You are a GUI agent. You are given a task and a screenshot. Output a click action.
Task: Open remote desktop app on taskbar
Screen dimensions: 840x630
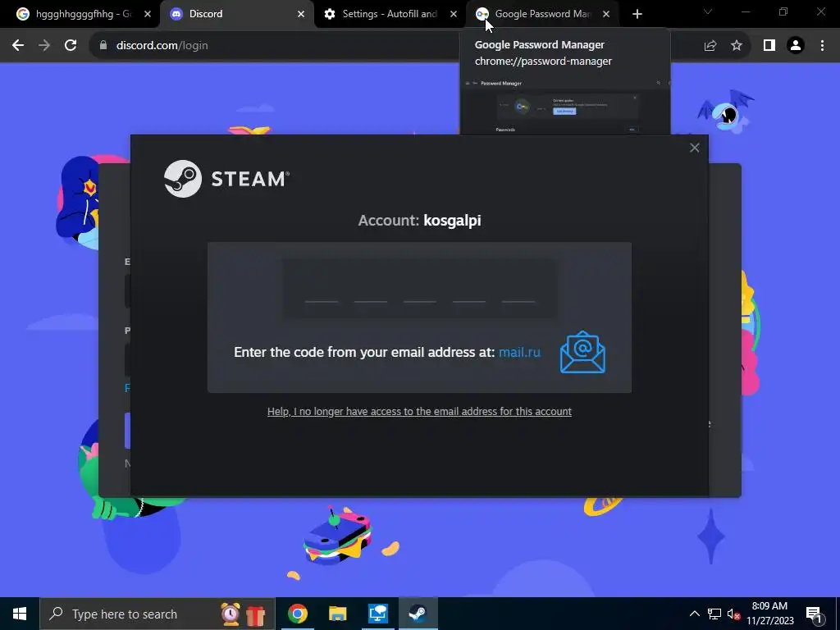377,614
